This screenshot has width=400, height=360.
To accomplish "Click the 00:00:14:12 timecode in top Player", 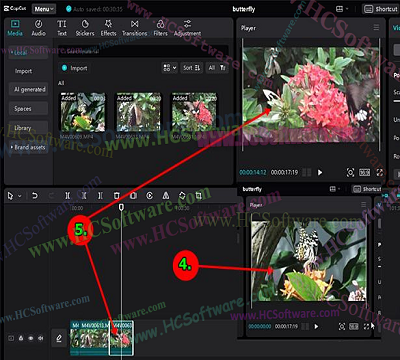I will tap(253, 173).
